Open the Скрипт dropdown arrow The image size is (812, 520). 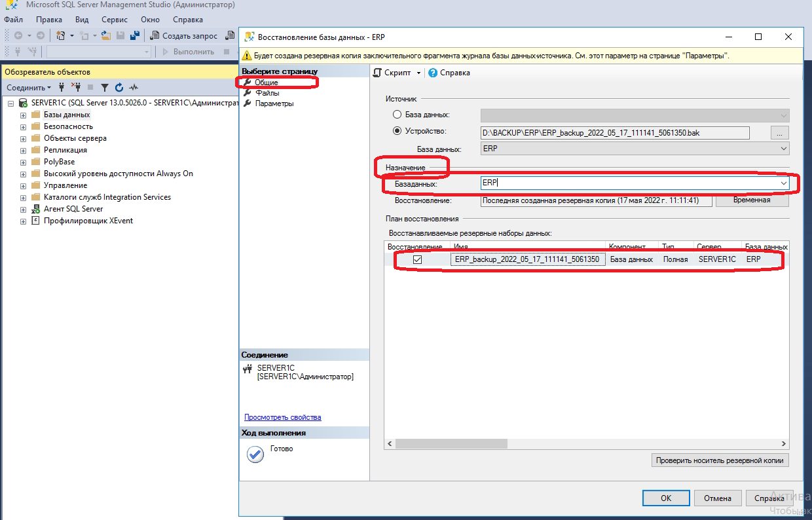pos(418,73)
